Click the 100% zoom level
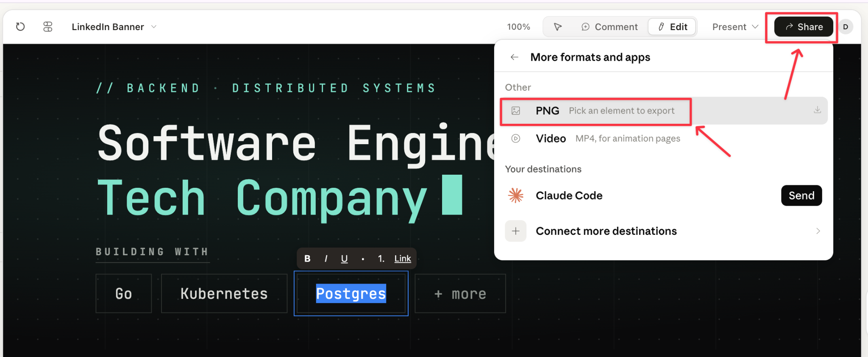The image size is (868, 357). [518, 27]
